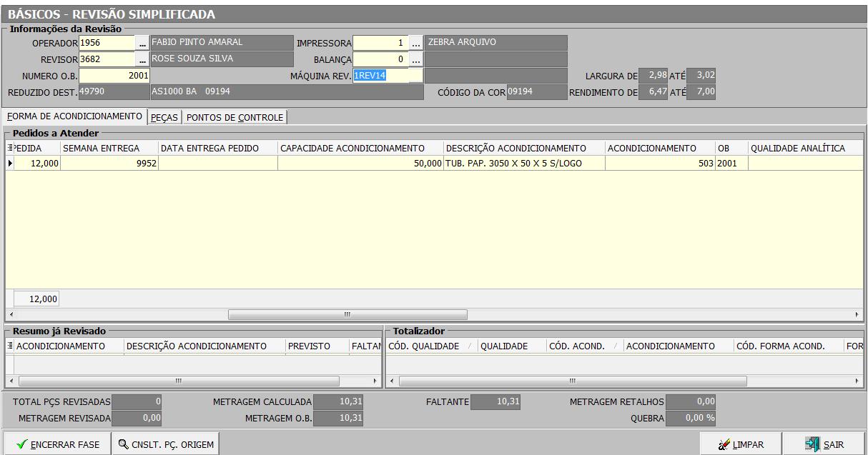Open Cnslt. Pç. Origem search
The image size is (868, 455).
coord(164,444)
